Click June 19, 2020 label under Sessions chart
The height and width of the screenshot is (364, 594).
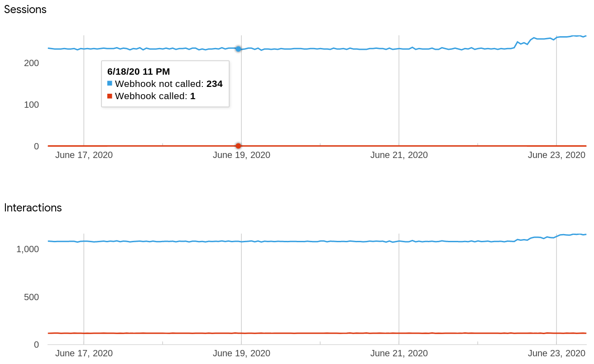click(241, 155)
